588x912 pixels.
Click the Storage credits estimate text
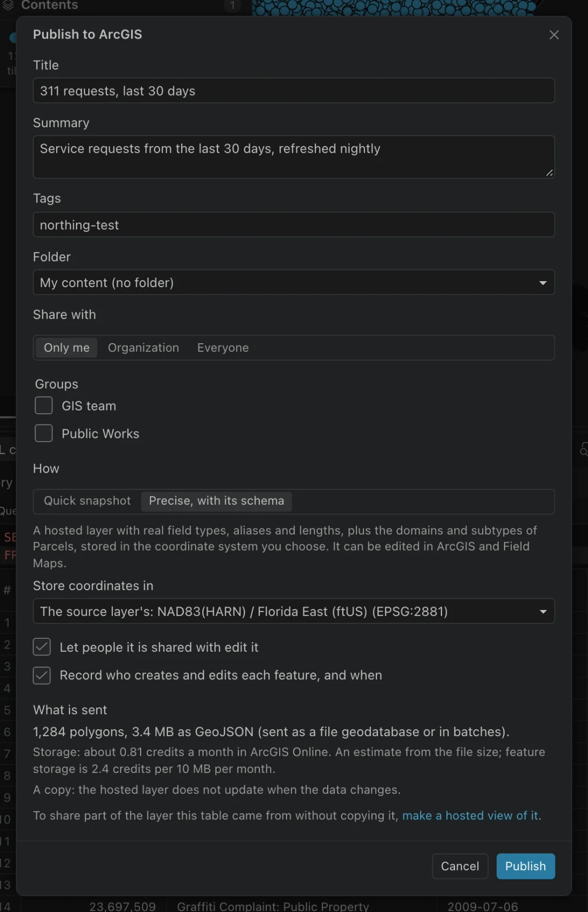coord(289,760)
